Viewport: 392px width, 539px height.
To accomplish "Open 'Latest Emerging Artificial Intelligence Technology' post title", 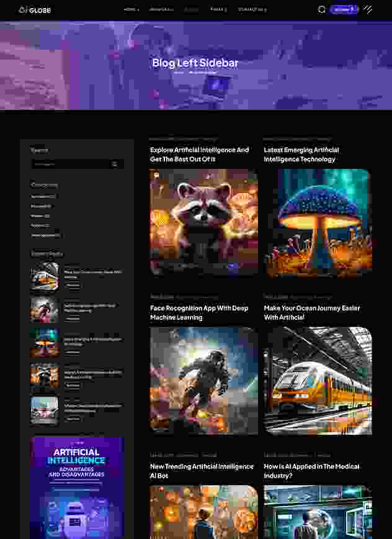I will (x=301, y=155).
